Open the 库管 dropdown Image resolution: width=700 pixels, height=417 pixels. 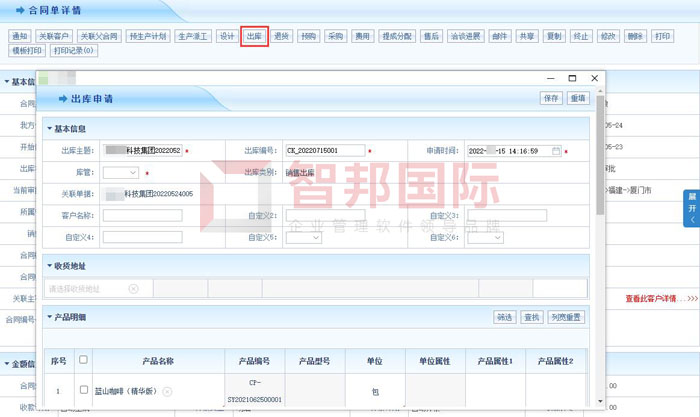pos(121,172)
